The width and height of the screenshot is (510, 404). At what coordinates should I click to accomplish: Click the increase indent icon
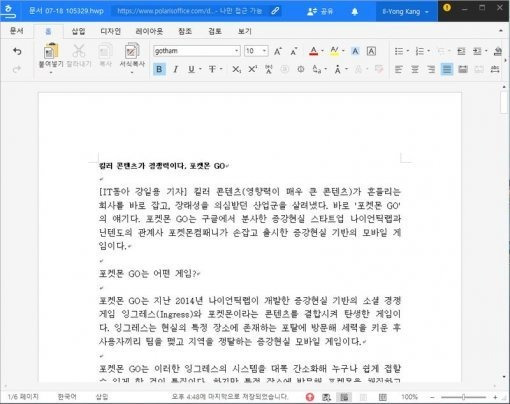(x=477, y=51)
